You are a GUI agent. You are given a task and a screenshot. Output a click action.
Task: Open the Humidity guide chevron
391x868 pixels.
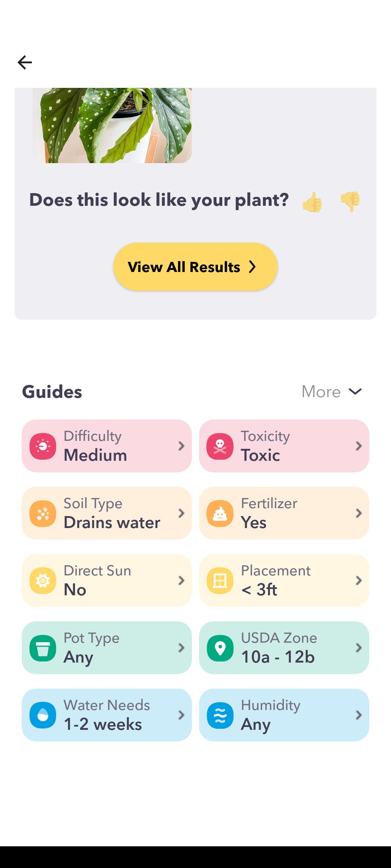click(x=358, y=715)
